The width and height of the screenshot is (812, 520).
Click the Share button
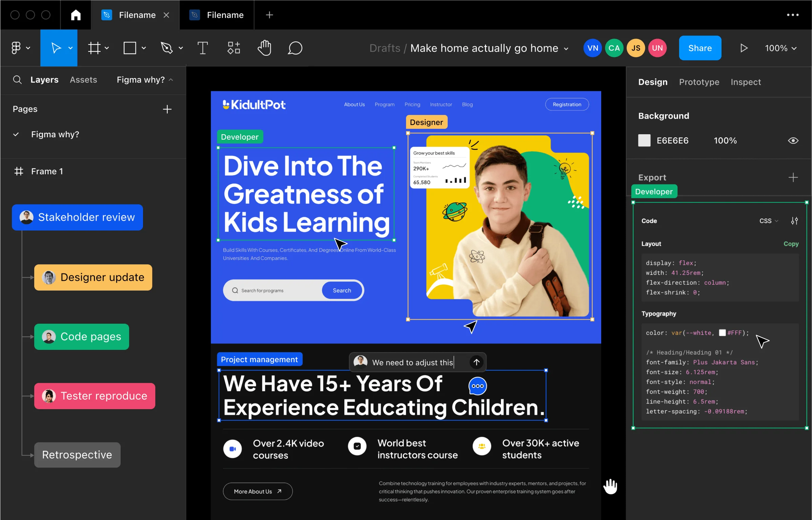[x=700, y=48]
